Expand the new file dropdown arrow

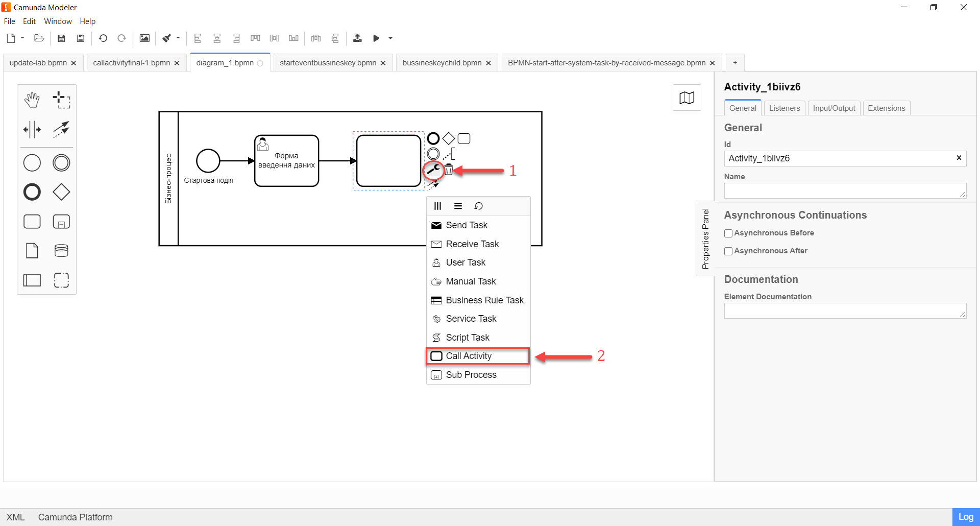coord(22,38)
